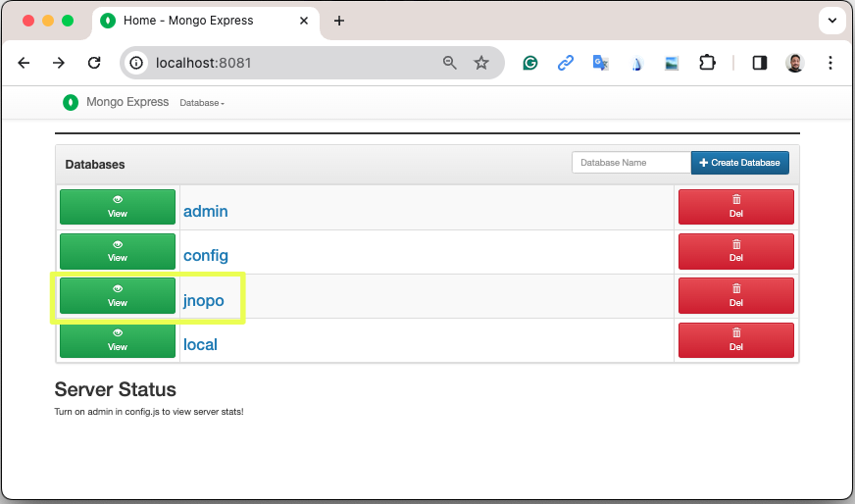
Task: Delete the local database
Action: (735, 340)
